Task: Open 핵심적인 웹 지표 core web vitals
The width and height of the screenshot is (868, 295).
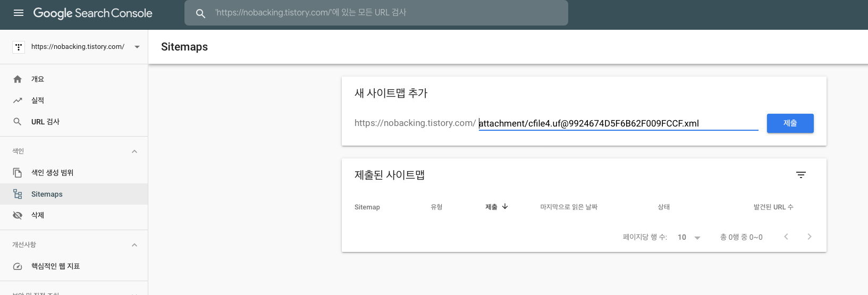Action: click(x=55, y=266)
